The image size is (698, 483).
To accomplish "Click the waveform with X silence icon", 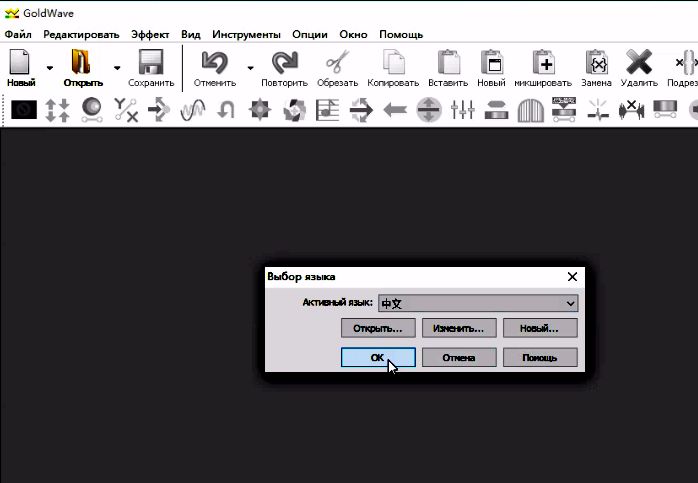I will click(632, 110).
